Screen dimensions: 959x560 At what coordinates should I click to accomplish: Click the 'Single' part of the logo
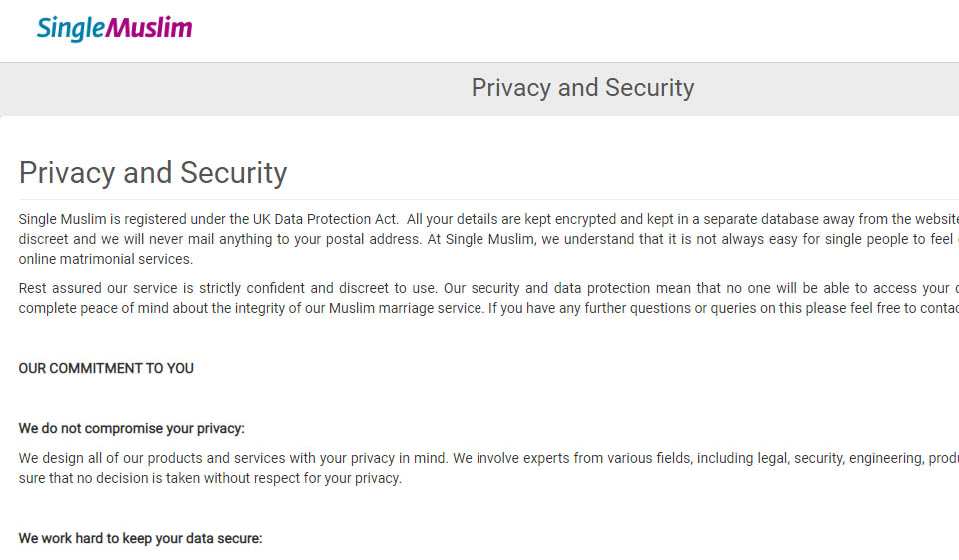70,28
